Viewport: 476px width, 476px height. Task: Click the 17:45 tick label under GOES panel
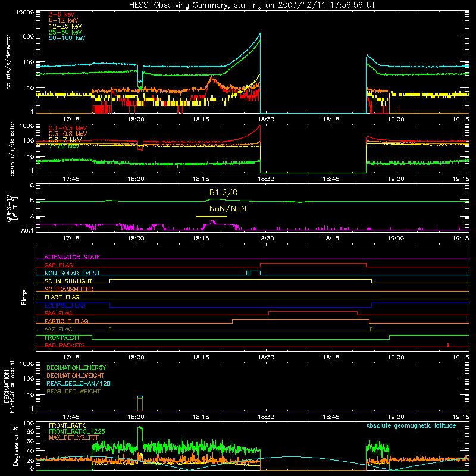pos(71,239)
